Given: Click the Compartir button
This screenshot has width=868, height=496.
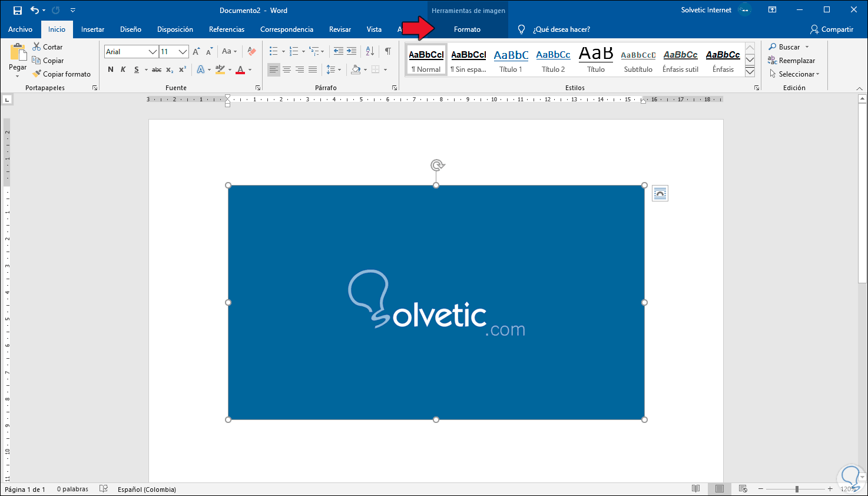Looking at the screenshot, I should pos(831,29).
